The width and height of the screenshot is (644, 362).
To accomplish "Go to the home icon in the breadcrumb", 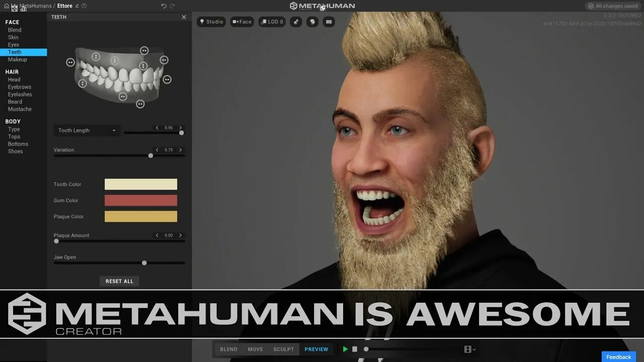I will (x=6, y=6).
